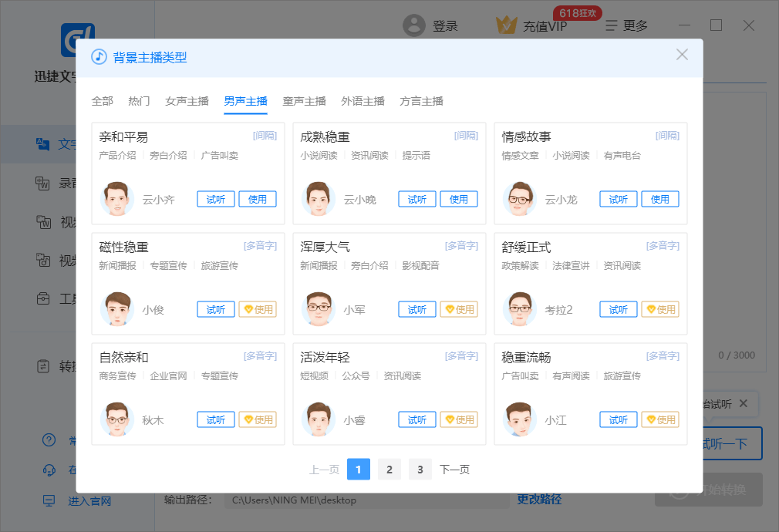
Task: Open the 方言主播 tab
Action: click(421, 101)
